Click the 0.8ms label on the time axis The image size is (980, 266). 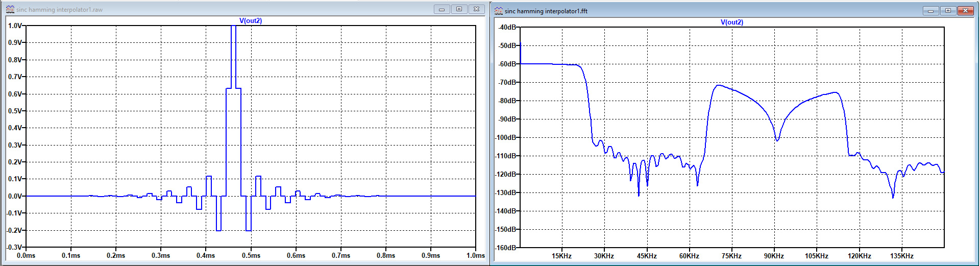click(x=386, y=256)
